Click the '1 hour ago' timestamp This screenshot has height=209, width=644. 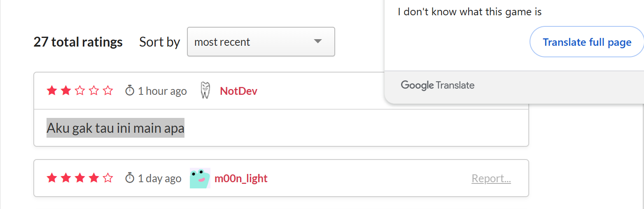[x=162, y=91]
